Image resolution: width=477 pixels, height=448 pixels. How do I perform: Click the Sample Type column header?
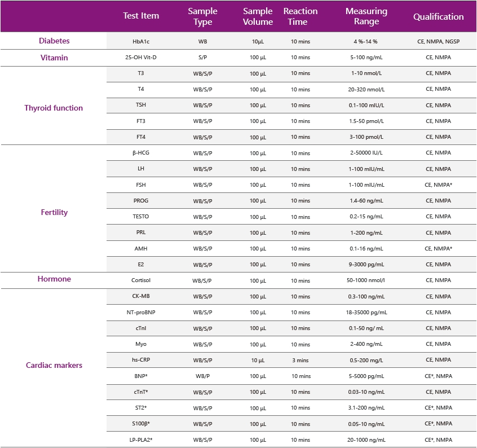[202, 16]
